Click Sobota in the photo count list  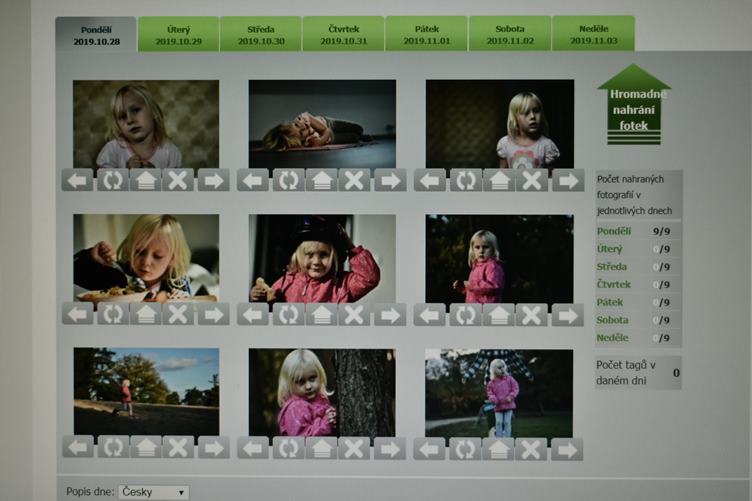(x=612, y=320)
